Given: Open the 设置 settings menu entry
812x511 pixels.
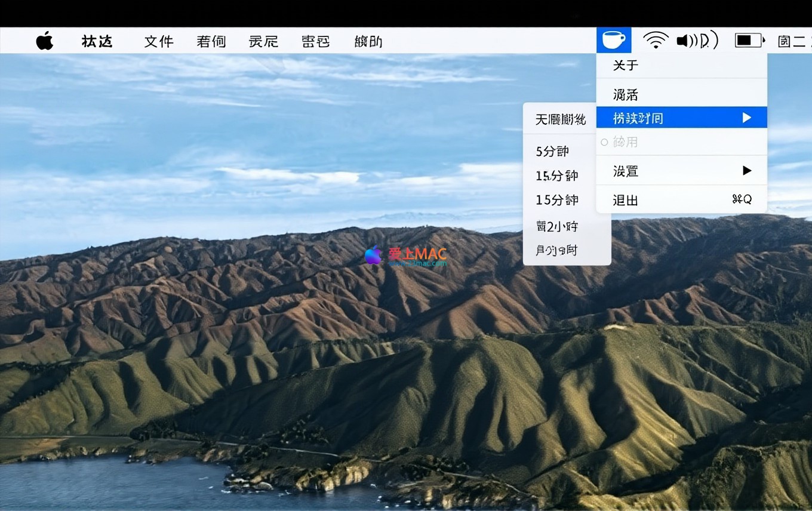Looking at the screenshot, I should click(x=626, y=171).
